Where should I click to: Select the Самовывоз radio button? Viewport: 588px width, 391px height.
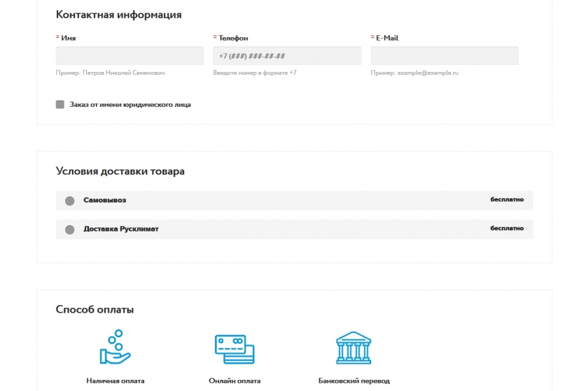point(70,201)
